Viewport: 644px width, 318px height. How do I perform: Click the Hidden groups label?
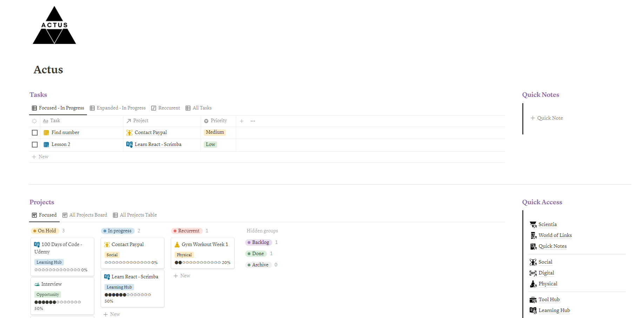[x=262, y=231]
